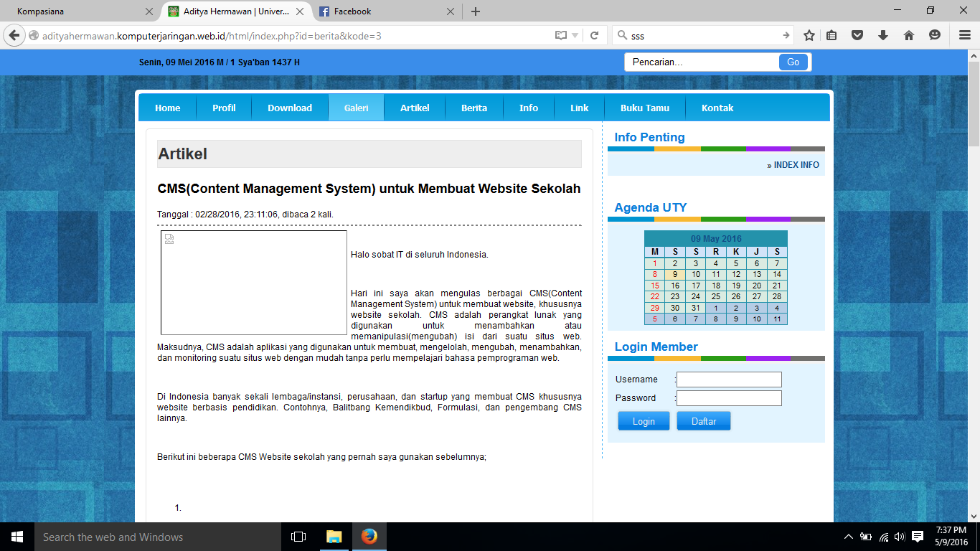Image resolution: width=980 pixels, height=551 pixels.
Task: Click the Password input field
Action: (x=729, y=398)
